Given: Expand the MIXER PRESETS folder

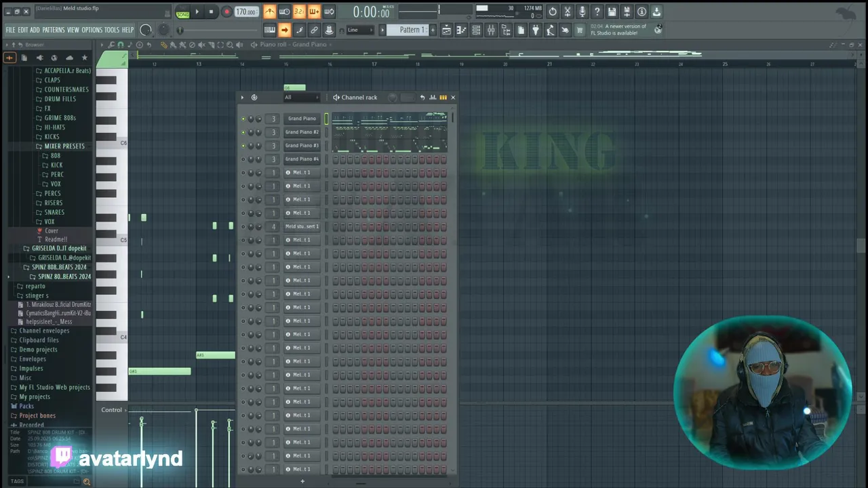Looking at the screenshot, I should coord(64,146).
